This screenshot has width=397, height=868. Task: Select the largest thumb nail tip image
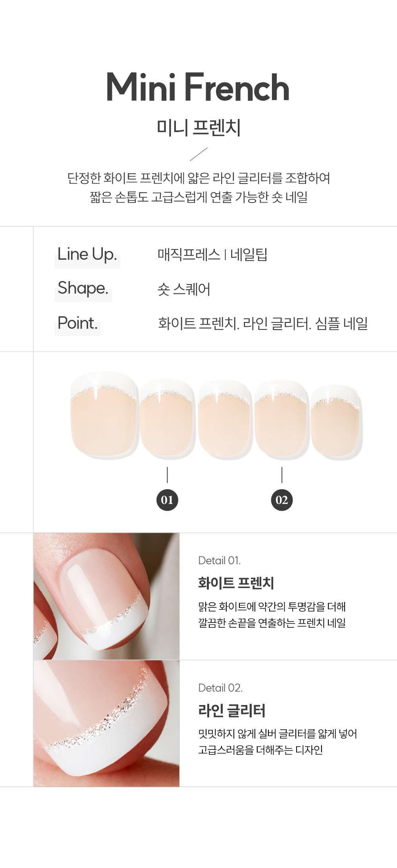(x=104, y=415)
